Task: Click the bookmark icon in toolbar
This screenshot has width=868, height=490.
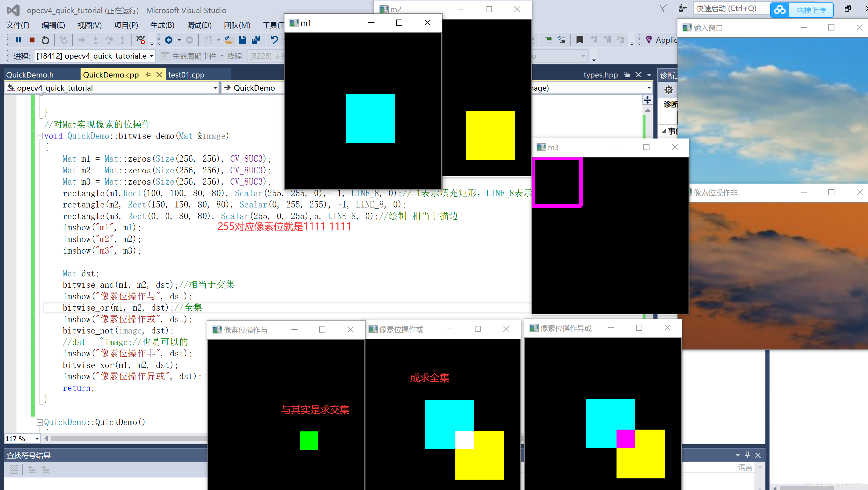Action: (x=580, y=40)
